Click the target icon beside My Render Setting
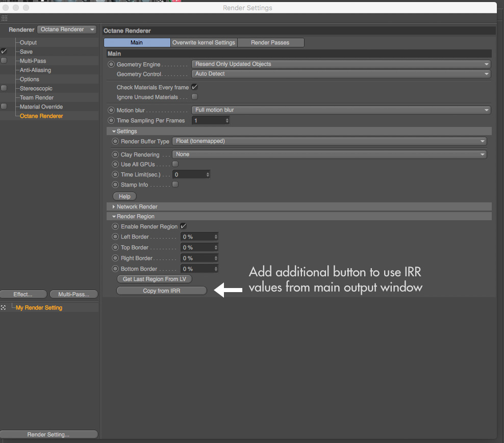The width and height of the screenshot is (504, 443). [x=3, y=307]
